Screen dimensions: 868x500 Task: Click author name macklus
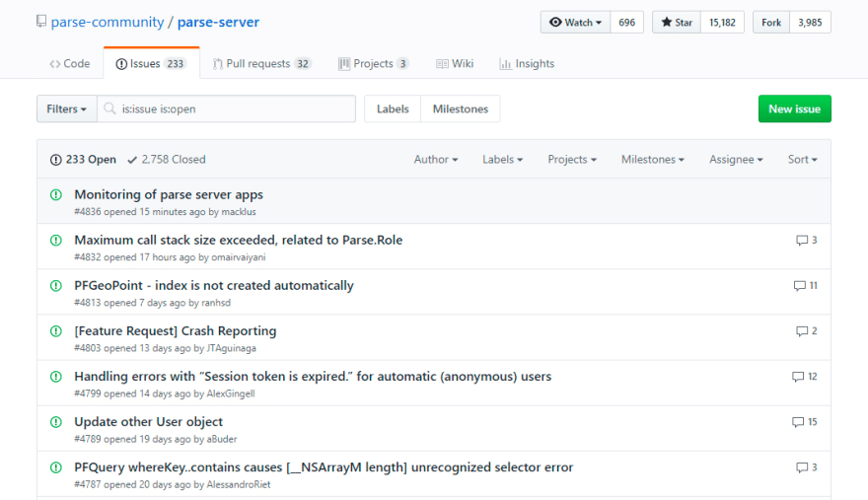pos(239,211)
